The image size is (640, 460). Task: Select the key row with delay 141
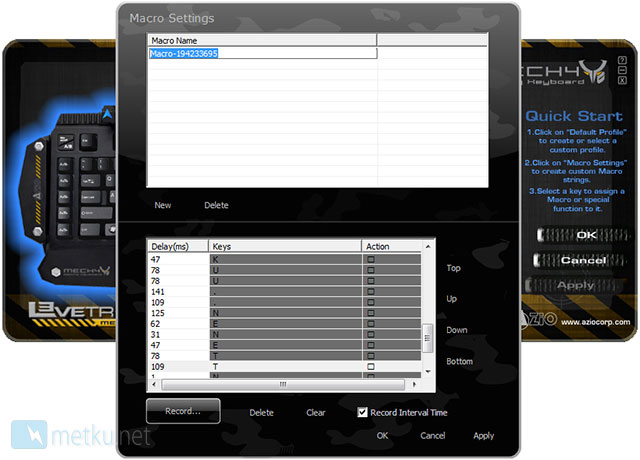[285, 291]
